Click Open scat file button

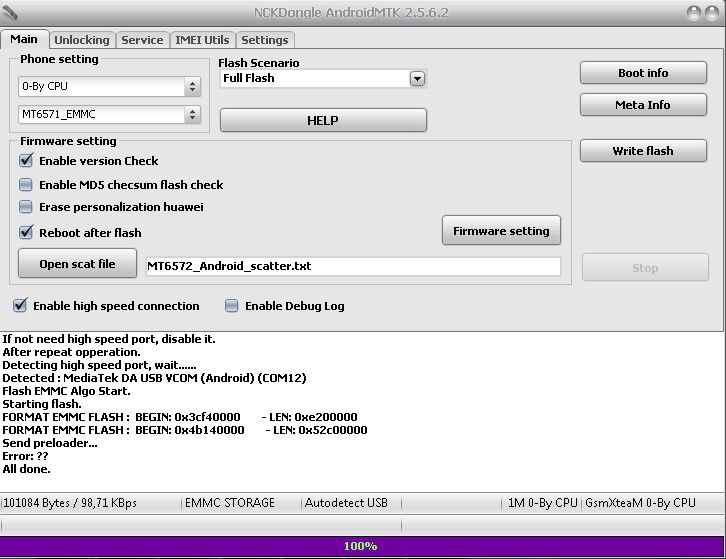(77, 264)
